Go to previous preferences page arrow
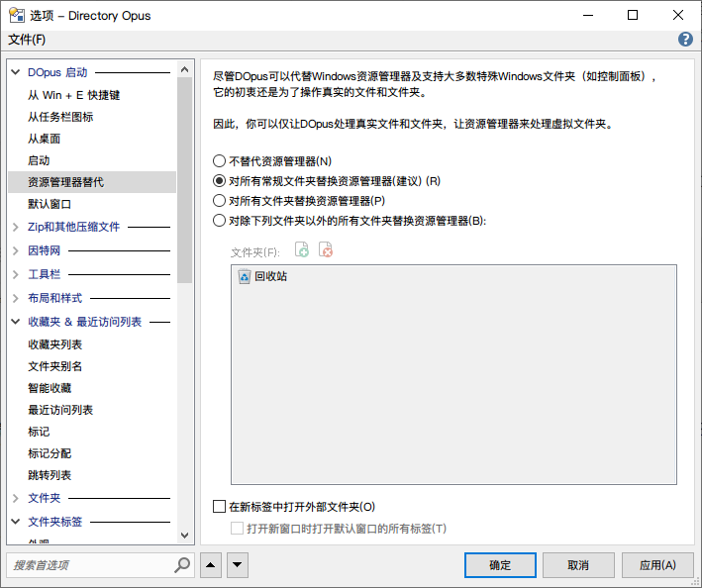Image resolution: width=702 pixels, height=588 pixels. pyautogui.click(x=211, y=564)
